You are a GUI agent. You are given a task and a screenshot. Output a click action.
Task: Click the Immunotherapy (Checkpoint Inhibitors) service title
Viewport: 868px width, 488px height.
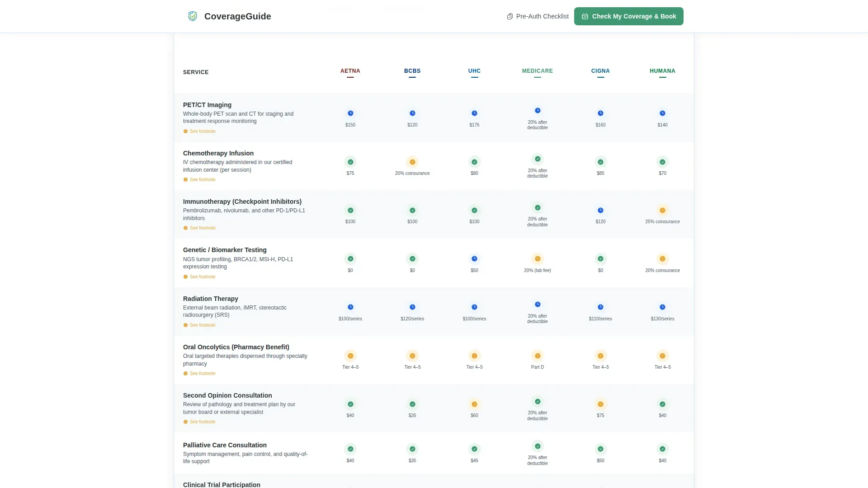[x=242, y=202]
